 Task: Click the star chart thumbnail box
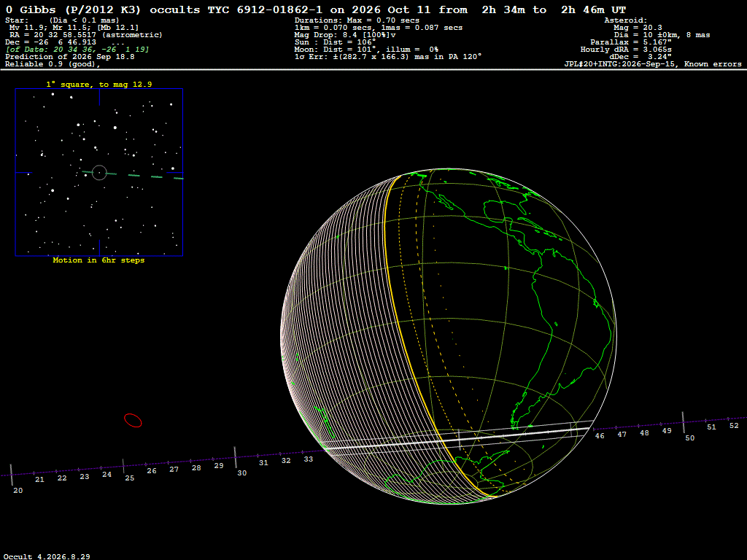click(x=99, y=172)
